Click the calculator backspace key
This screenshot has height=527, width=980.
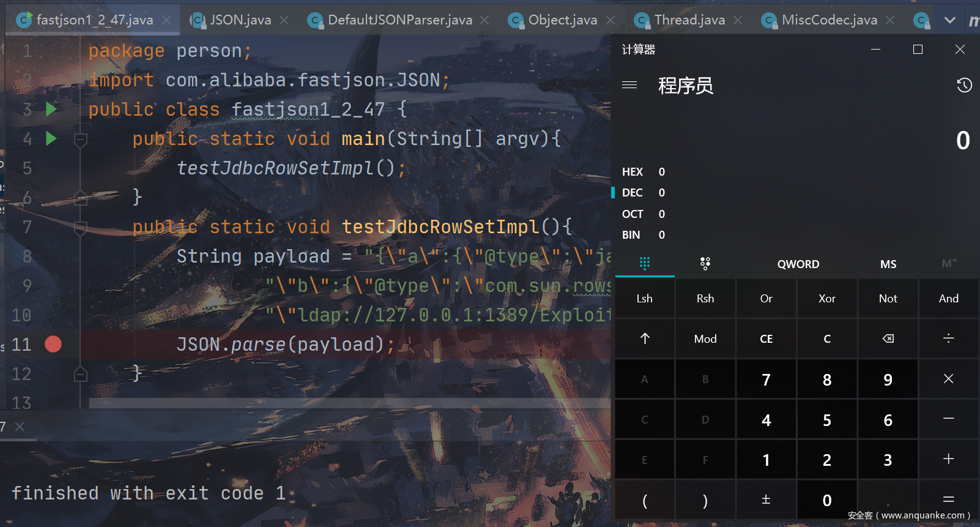point(888,338)
